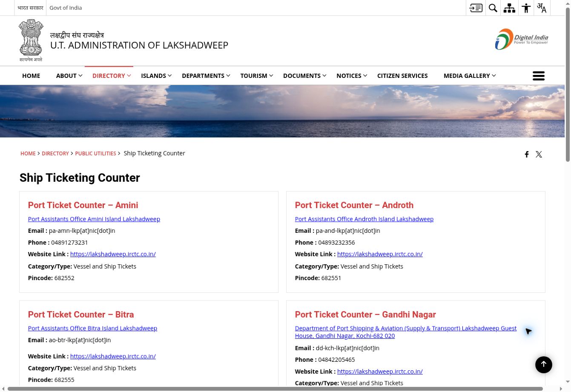Open Port Assistants Office Amini Island link
Screen dimensions: 571x392
[x=94, y=219]
